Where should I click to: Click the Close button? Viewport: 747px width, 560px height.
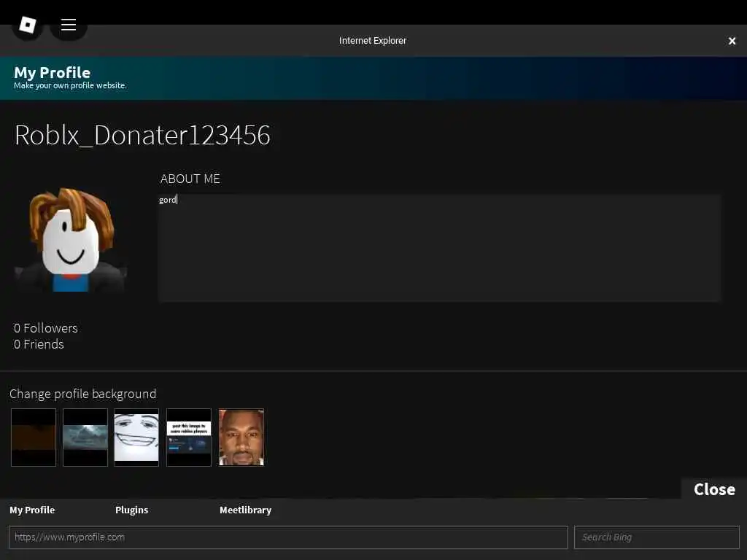click(x=714, y=489)
